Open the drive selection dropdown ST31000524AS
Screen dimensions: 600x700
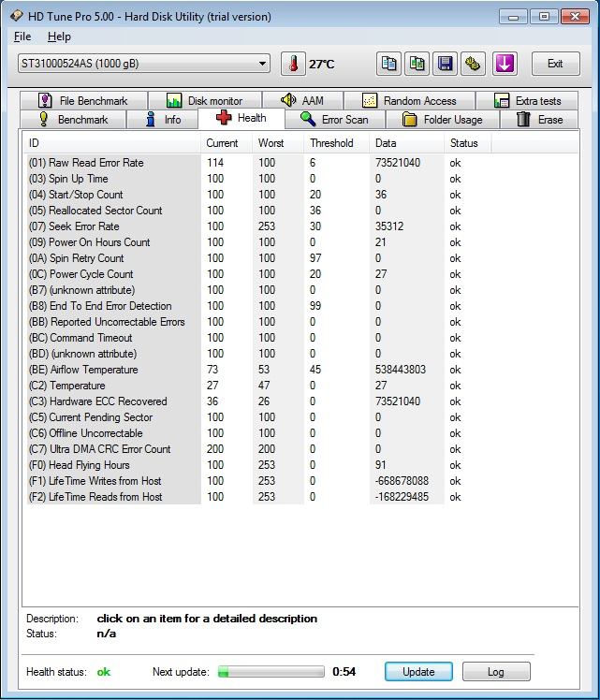[144, 64]
